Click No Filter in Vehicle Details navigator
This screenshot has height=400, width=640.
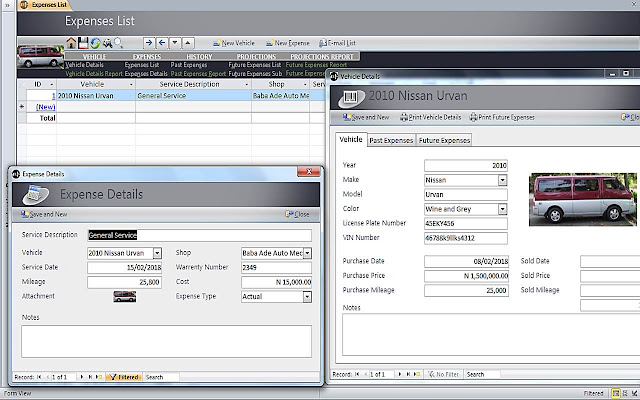pos(443,374)
